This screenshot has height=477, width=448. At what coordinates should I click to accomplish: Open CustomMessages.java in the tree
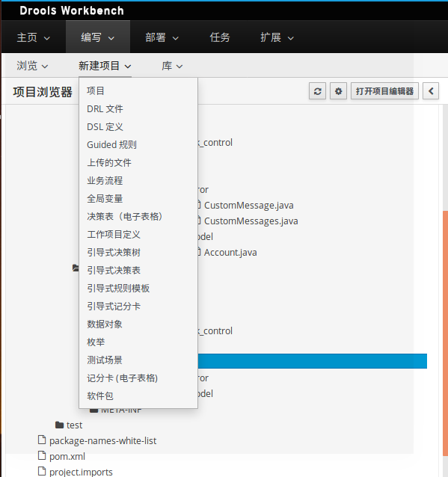click(x=251, y=221)
